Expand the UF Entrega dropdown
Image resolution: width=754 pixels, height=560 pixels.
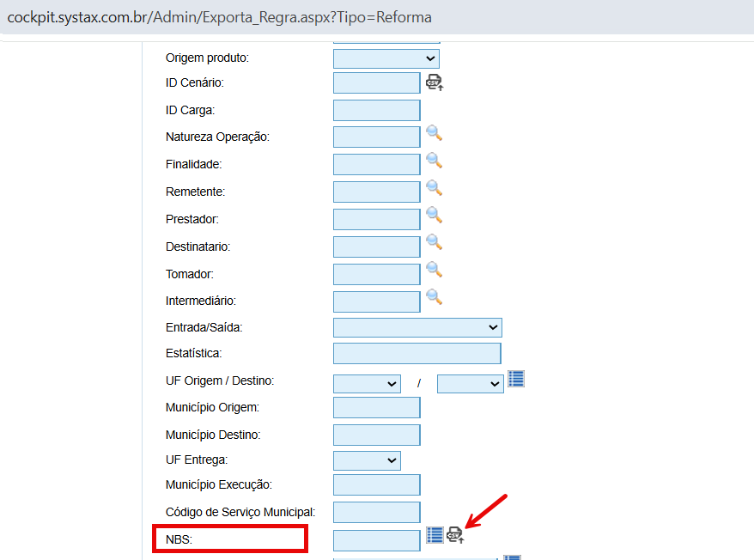click(367, 461)
